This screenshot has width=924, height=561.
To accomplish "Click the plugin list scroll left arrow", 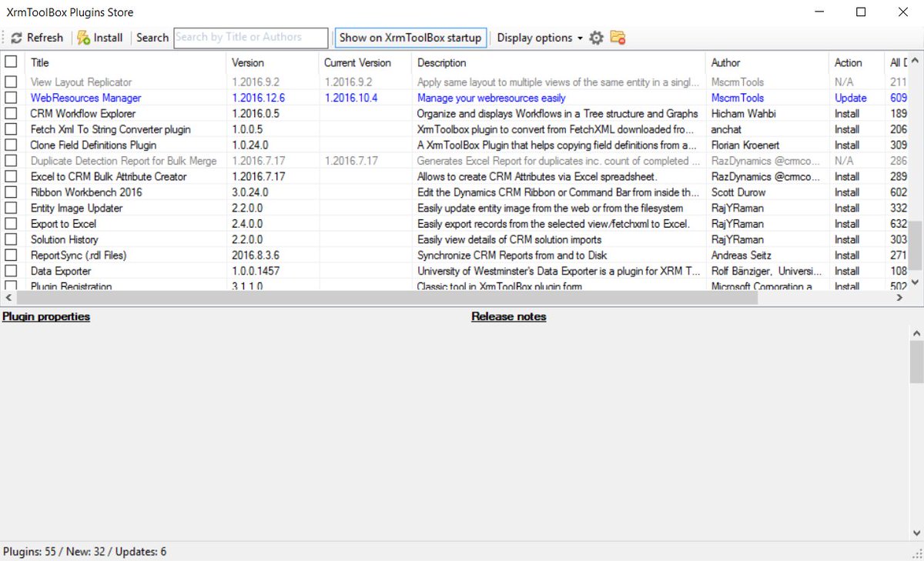I will tap(7, 298).
